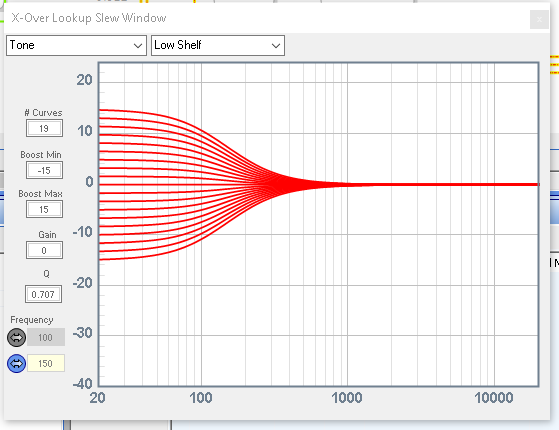
Task: Click the # Curves field showing 19
Action: [44, 128]
